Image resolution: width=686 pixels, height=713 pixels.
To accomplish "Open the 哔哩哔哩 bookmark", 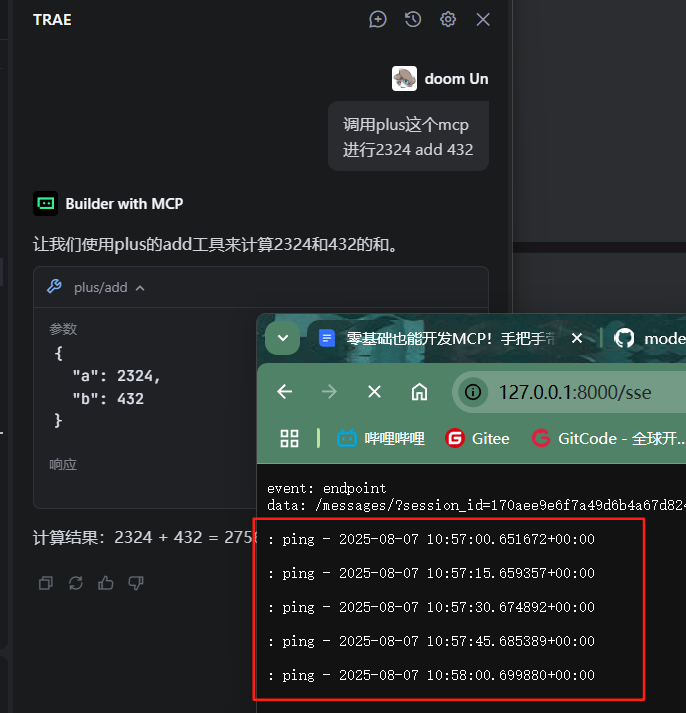I will [381, 438].
